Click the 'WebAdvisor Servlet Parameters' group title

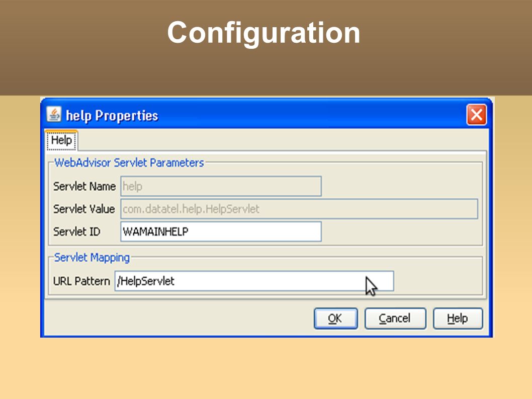tap(129, 163)
